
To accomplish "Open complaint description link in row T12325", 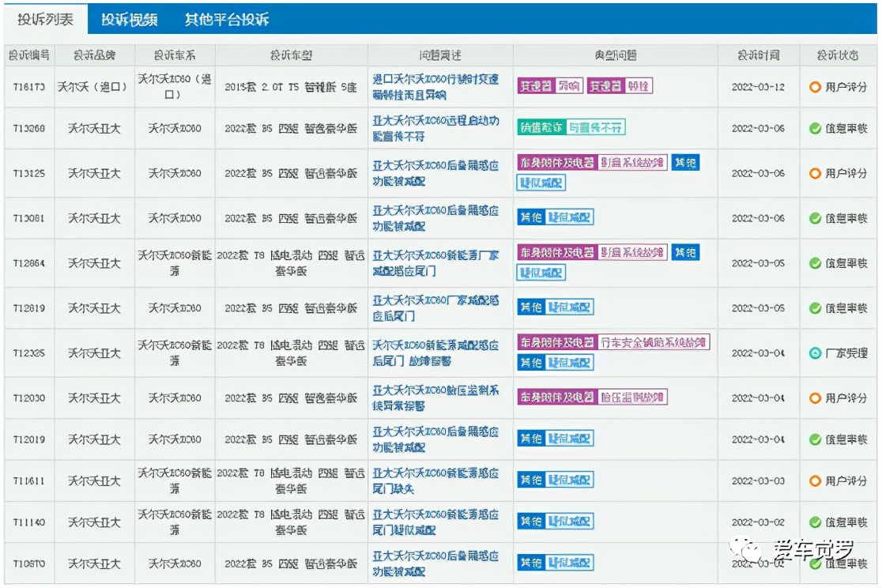I will point(435,353).
